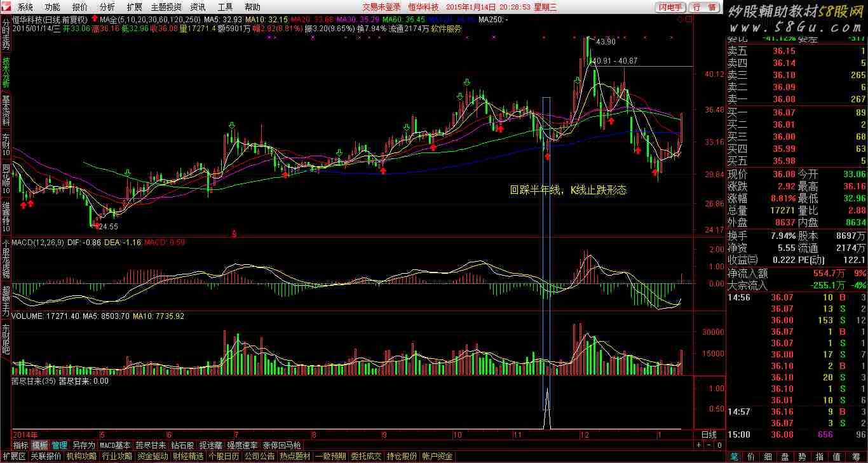
Task: Open the 帐户资金 bottom tab
Action: point(437,456)
